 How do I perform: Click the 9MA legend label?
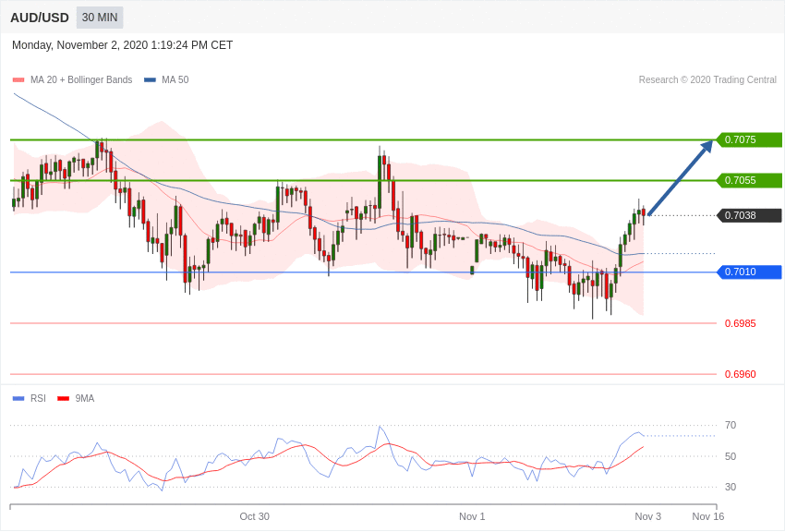tap(85, 398)
